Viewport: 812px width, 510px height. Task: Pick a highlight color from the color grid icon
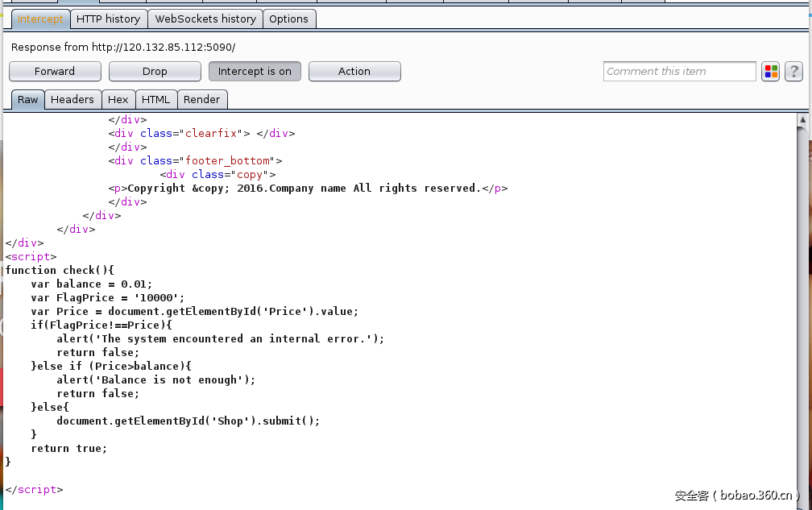(770, 71)
